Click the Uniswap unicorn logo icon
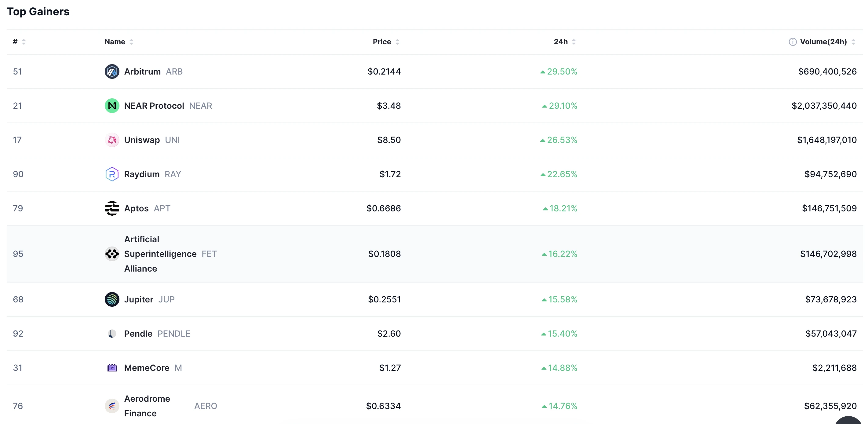The height and width of the screenshot is (424, 868). pos(112,140)
